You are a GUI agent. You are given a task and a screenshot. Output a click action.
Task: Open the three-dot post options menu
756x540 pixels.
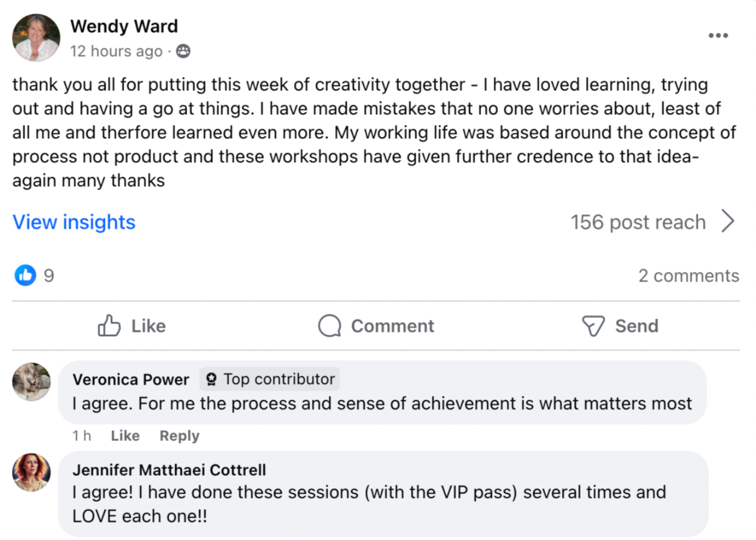718,36
